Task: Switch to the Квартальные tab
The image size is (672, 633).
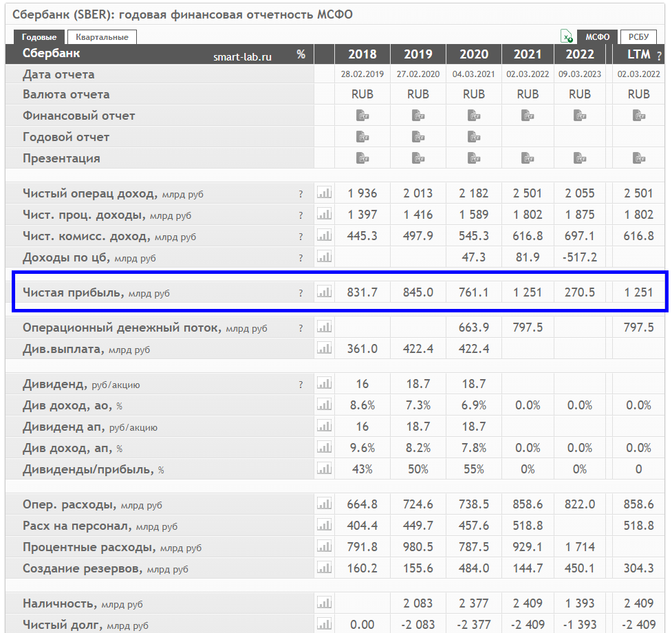Action: pos(102,37)
